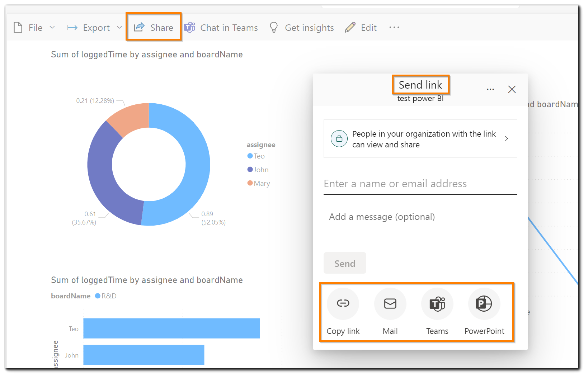Share the report via Mail icon
This screenshot has height=378, width=588.
click(390, 304)
